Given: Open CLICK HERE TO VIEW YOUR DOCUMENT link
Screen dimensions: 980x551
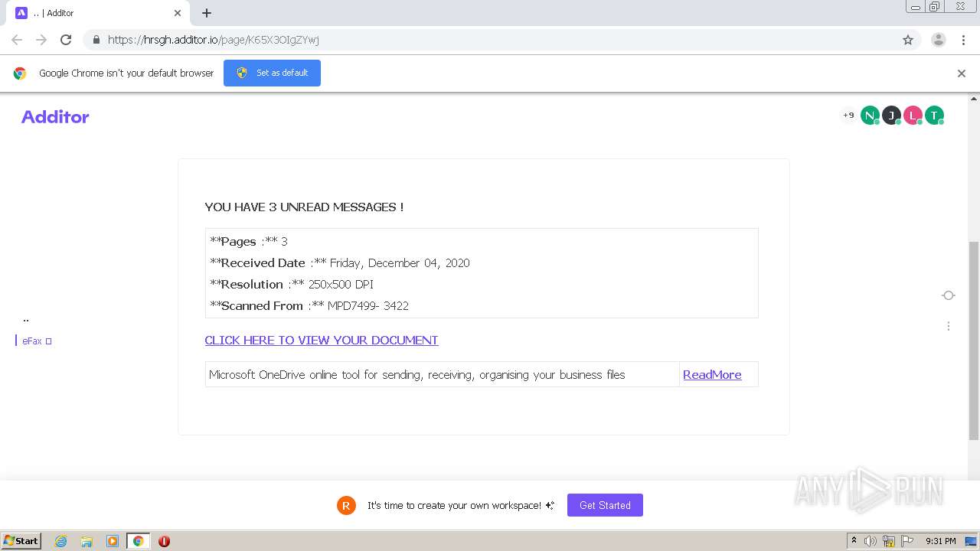Looking at the screenshot, I should [322, 340].
